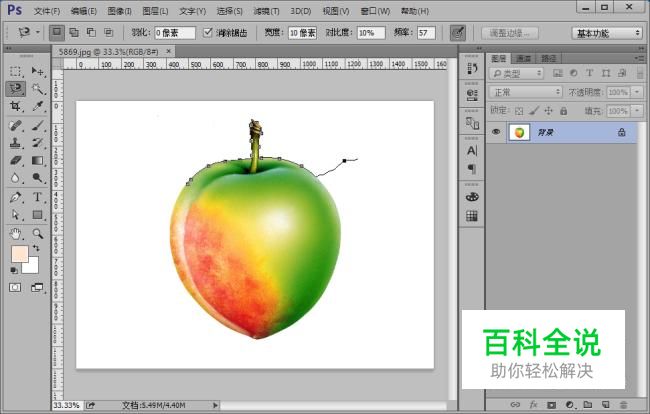Select the Healing Brush tool
The height and width of the screenshot is (414, 650).
tap(15, 125)
